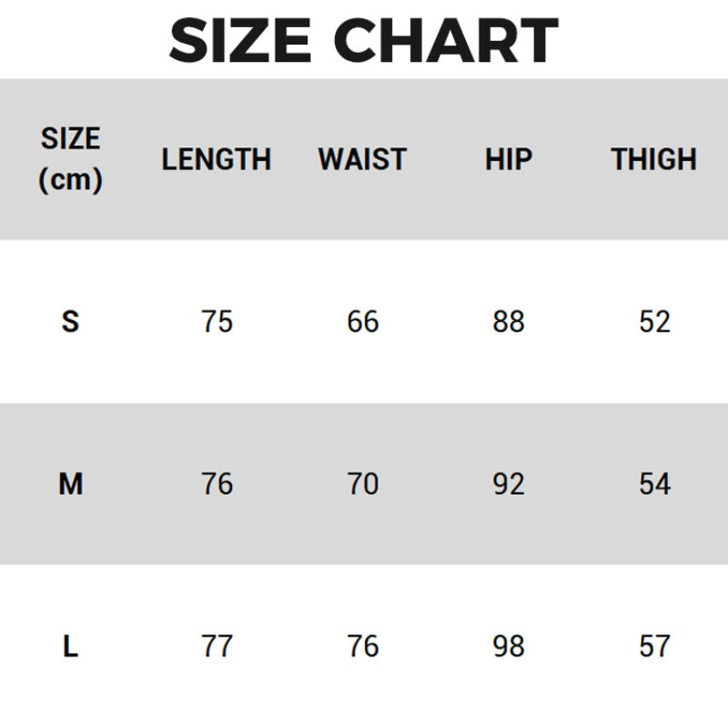Select thigh value 54 for size M
The height and width of the screenshot is (728, 728).
[x=653, y=484]
